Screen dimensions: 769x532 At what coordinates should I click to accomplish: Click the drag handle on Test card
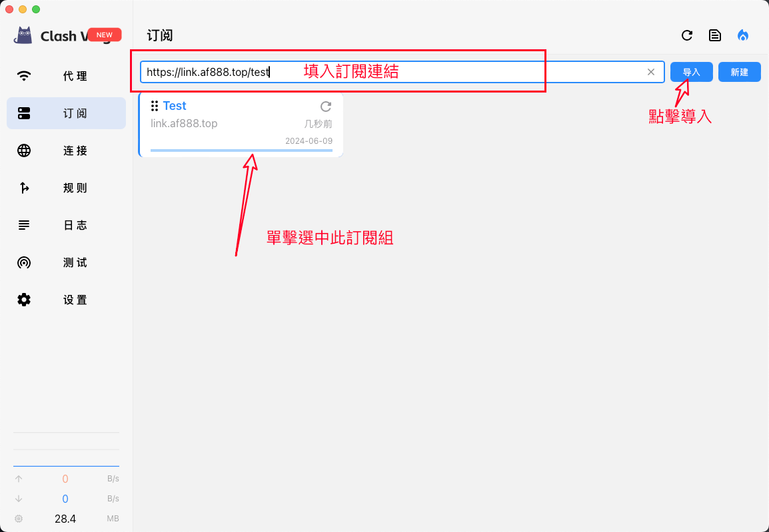(x=155, y=106)
